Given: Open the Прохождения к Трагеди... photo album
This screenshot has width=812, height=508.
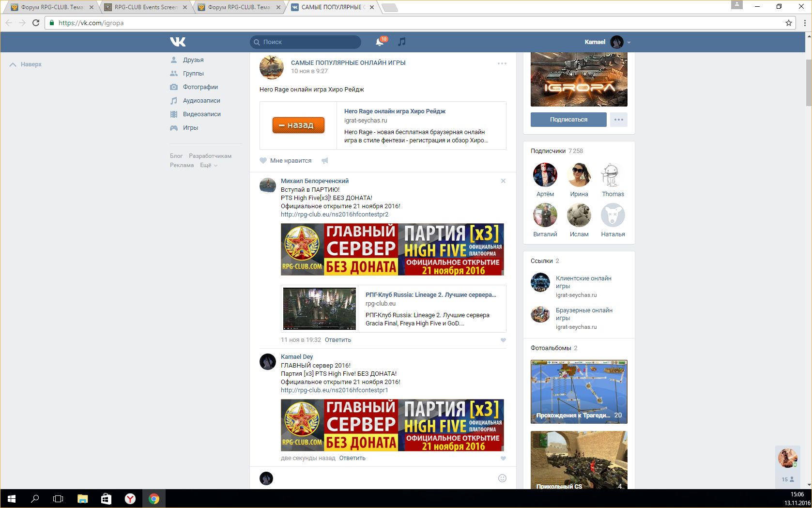Looking at the screenshot, I should pos(579,392).
